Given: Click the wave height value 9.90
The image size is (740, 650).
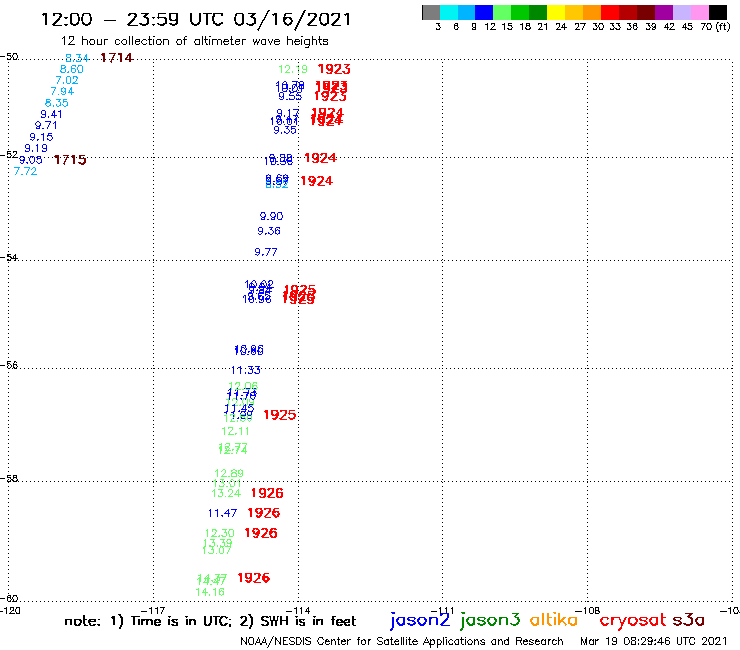Looking at the screenshot, I should point(271,216).
